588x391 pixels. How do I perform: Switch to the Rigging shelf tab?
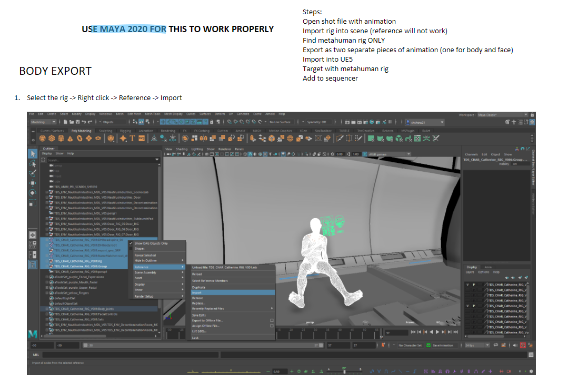pos(126,131)
